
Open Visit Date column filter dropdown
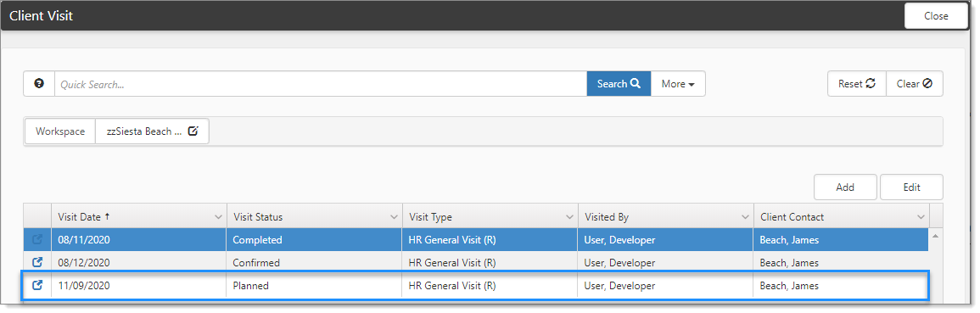coord(218,217)
